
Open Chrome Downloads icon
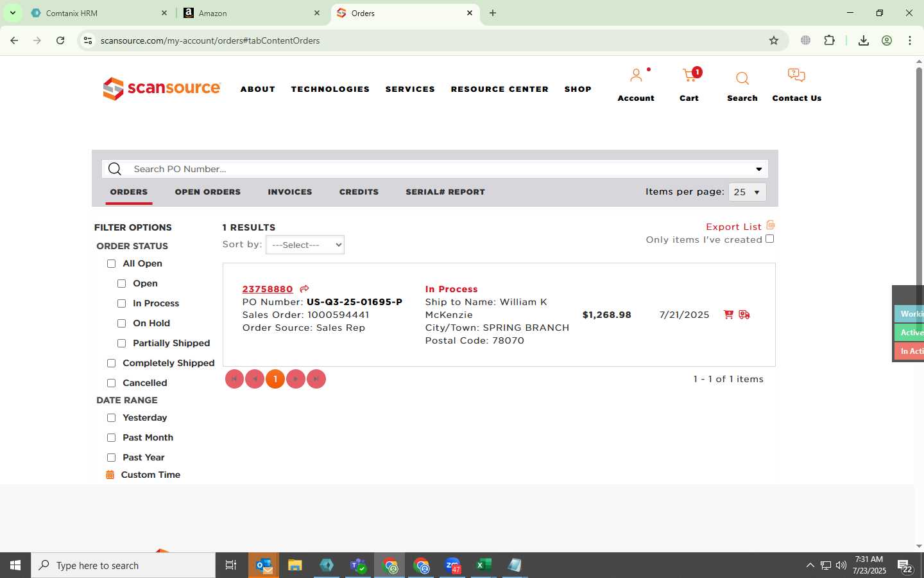coord(864,40)
